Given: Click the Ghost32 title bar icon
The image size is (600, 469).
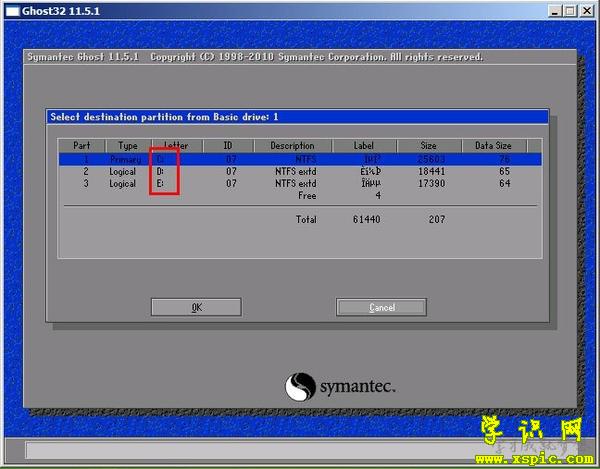Looking at the screenshot, I should click(x=13, y=11).
